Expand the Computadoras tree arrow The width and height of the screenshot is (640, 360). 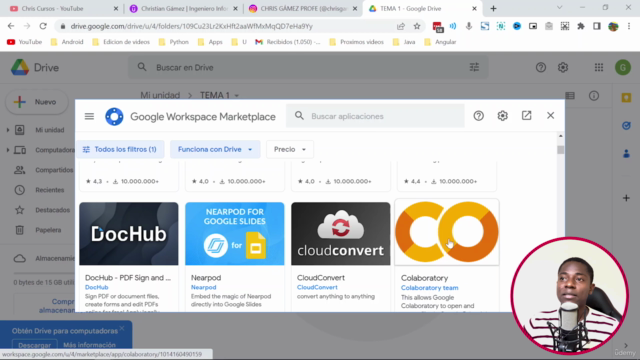(x=8, y=150)
